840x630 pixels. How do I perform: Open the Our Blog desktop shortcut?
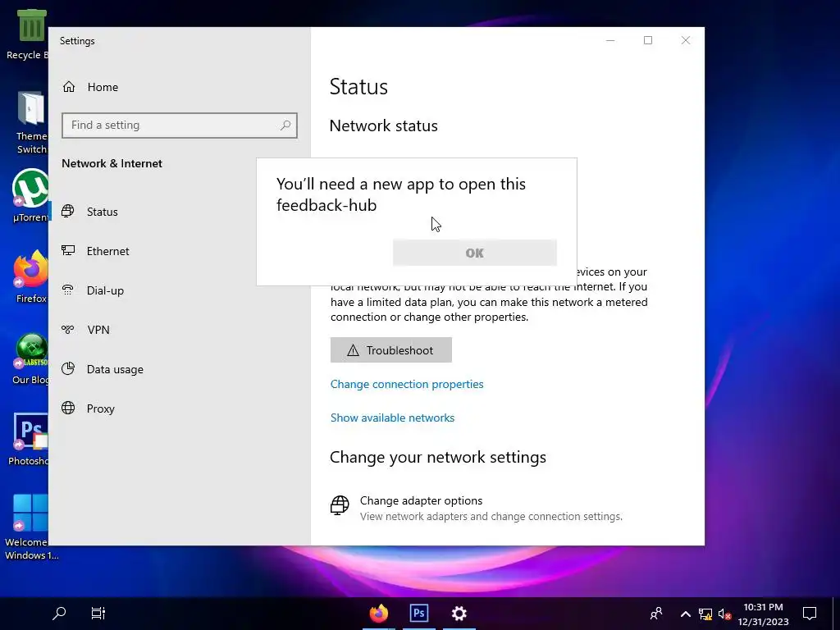point(30,359)
